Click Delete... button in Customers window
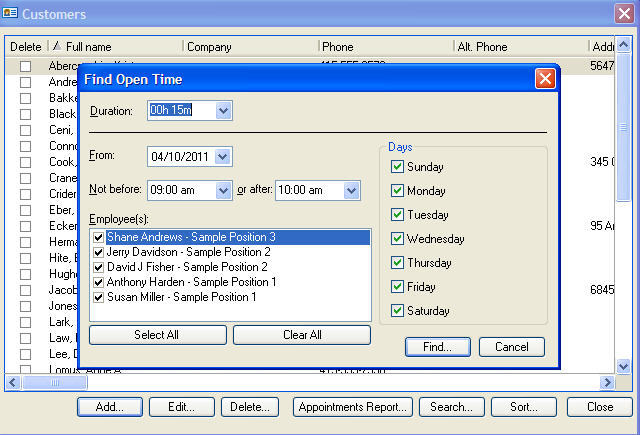 point(250,407)
